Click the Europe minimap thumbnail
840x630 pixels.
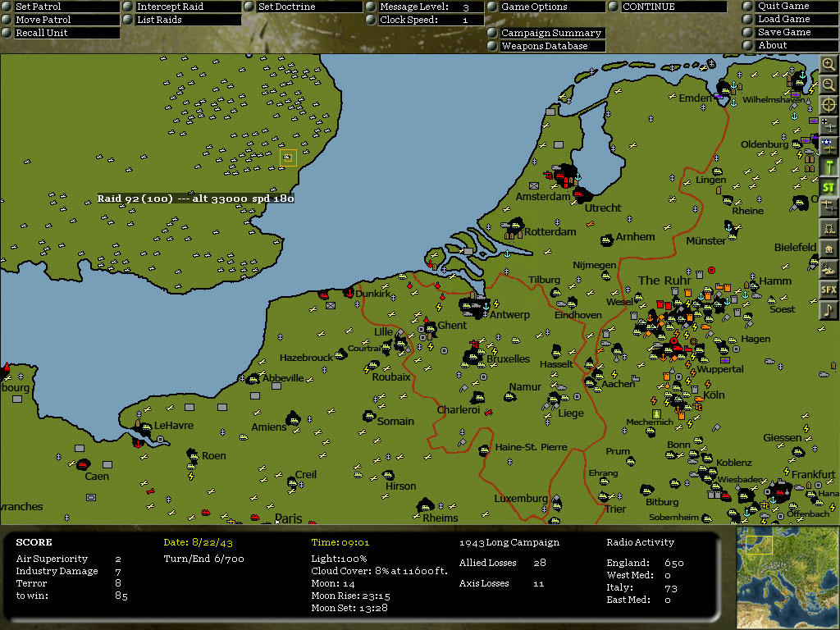coord(787,577)
